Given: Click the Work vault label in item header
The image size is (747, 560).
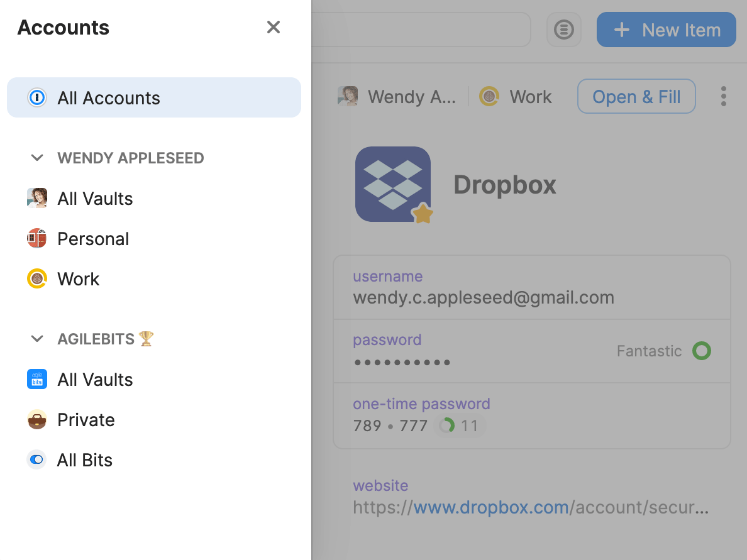Looking at the screenshot, I should tap(531, 97).
